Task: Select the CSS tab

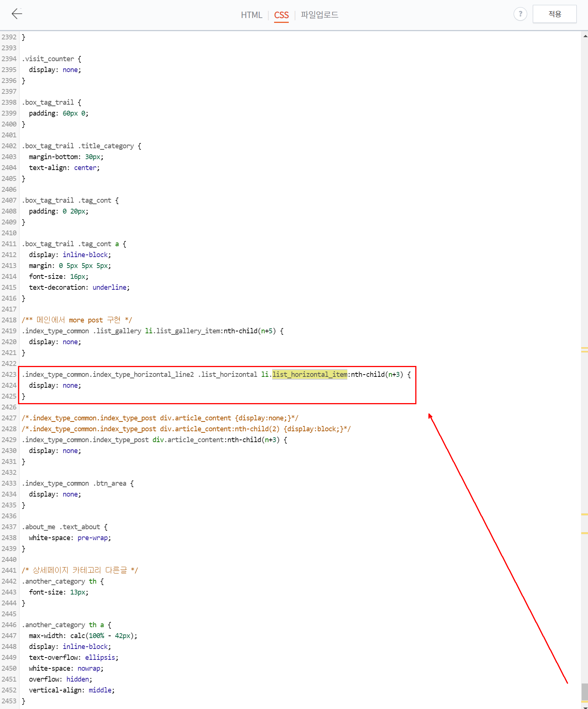Action: coord(281,15)
